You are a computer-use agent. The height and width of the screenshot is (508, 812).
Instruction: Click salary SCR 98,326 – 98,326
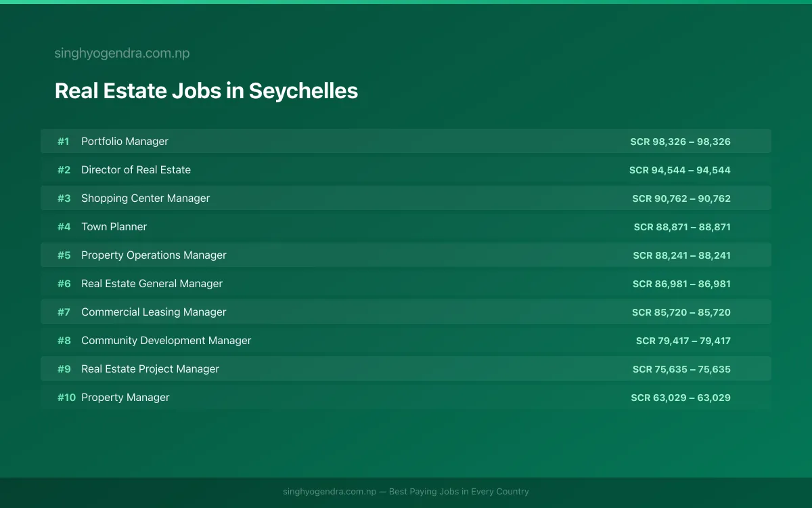click(x=680, y=142)
